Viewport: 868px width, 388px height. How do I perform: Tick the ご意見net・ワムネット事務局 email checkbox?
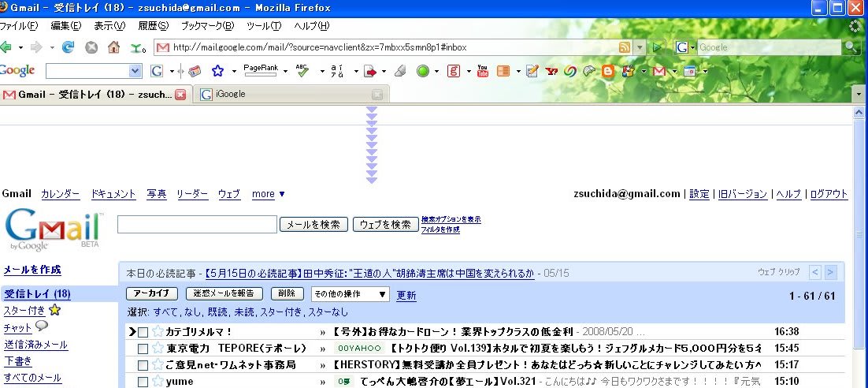pyautogui.click(x=143, y=365)
